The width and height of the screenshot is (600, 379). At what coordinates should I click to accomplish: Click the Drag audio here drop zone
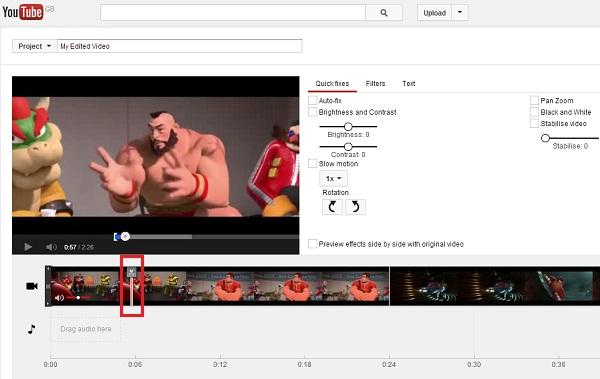pyautogui.click(x=86, y=329)
